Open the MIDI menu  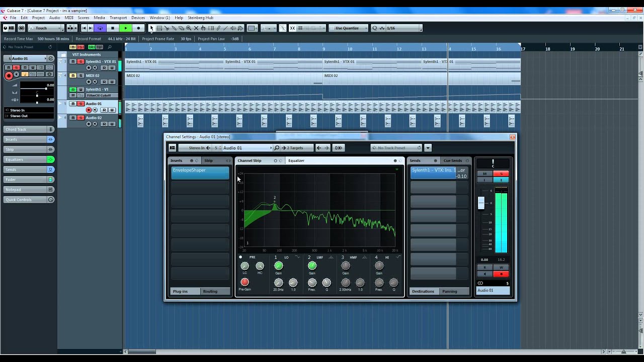click(69, 18)
